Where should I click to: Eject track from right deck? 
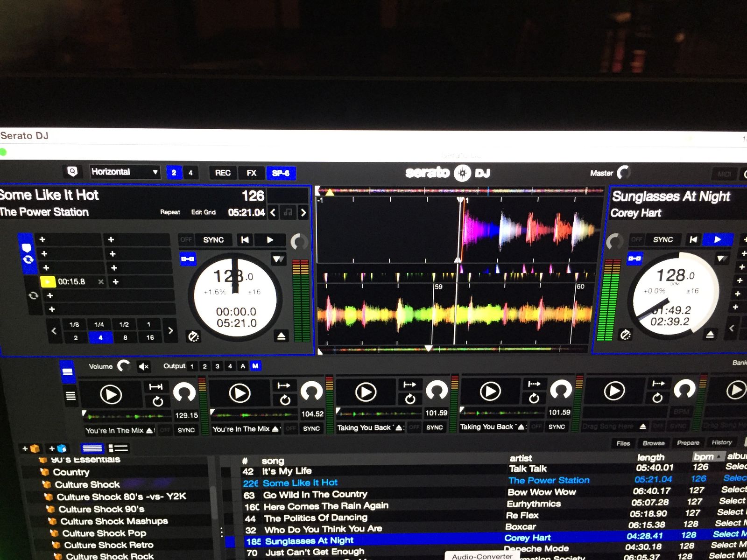tap(710, 334)
